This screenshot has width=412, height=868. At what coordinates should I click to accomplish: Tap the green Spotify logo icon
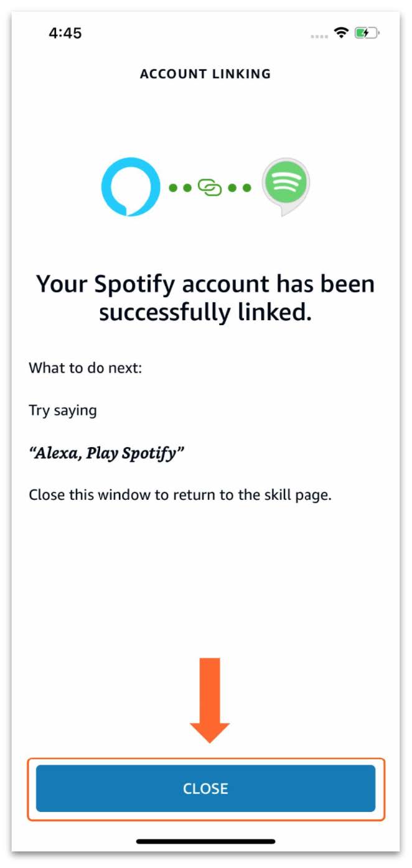(x=285, y=184)
